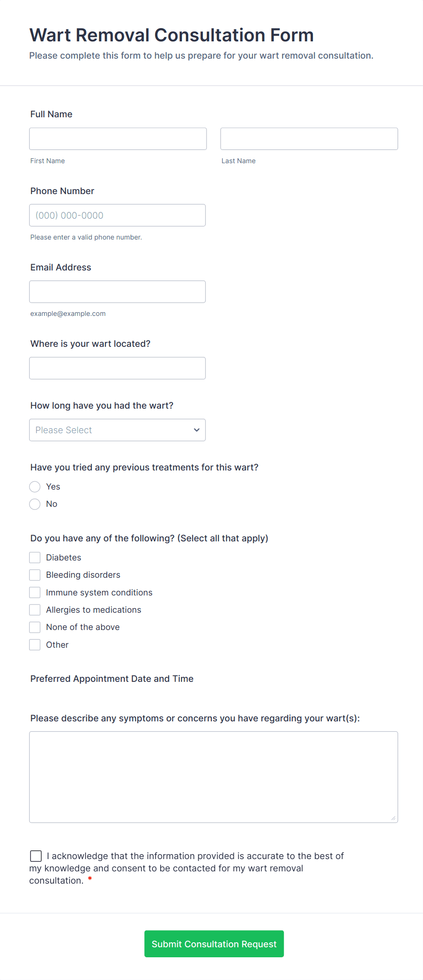Screen dimensions: 423x980
Task: Click the Preferred Appointment Date and Time label
Action: pos(112,678)
